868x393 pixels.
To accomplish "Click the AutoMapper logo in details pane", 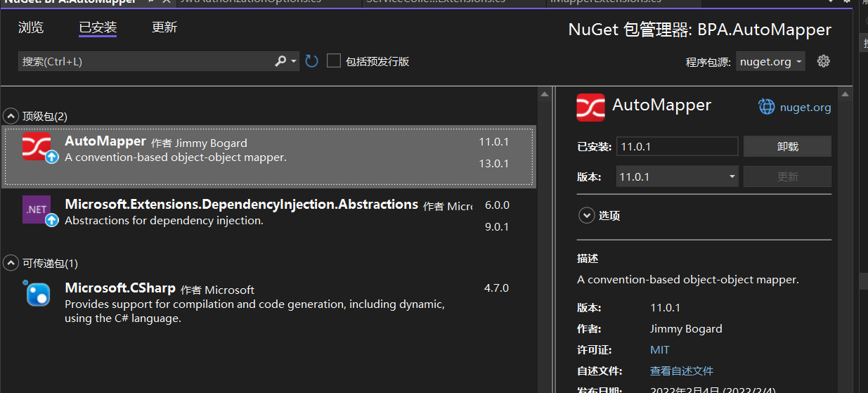I will (x=590, y=107).
